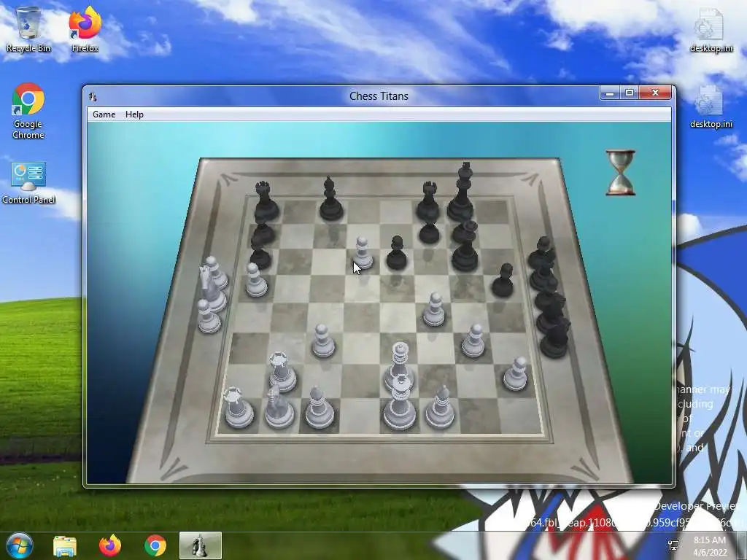747x560 pixels.
Task: Select the white pawn on a5
Action: tap(256, 281)
